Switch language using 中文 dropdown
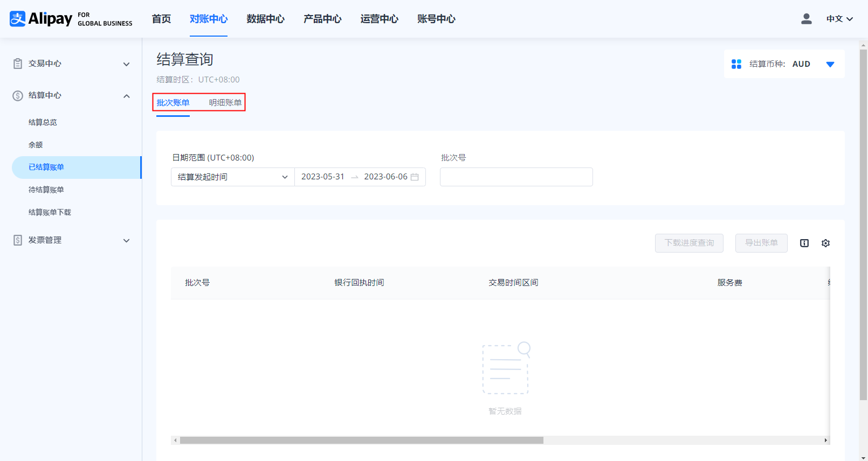 pos(839,19)
